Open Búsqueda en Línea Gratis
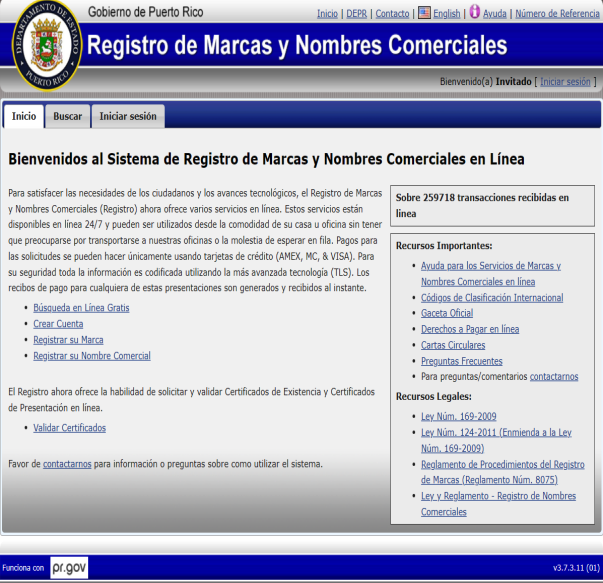This screenshot has height=583, width=603. point(81,308)
